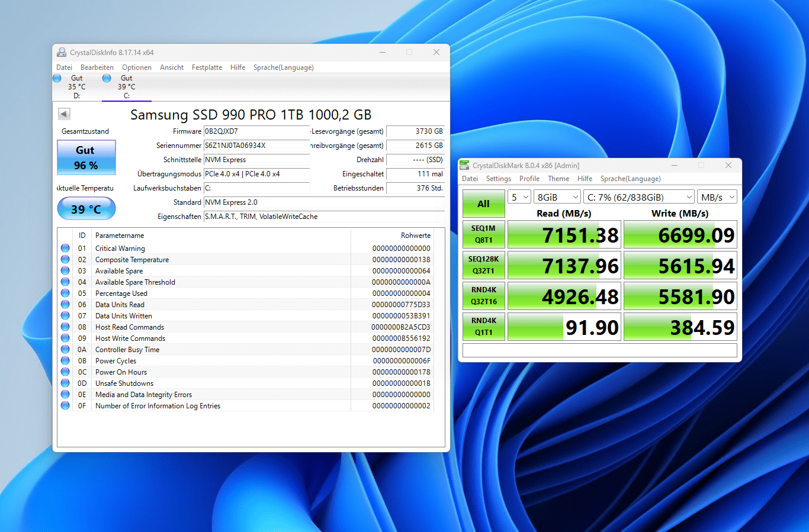Click the CrystalDiskMark title bar app icon
The height and width of the screenshot is (532, 809).
click(x=464, y=165)
